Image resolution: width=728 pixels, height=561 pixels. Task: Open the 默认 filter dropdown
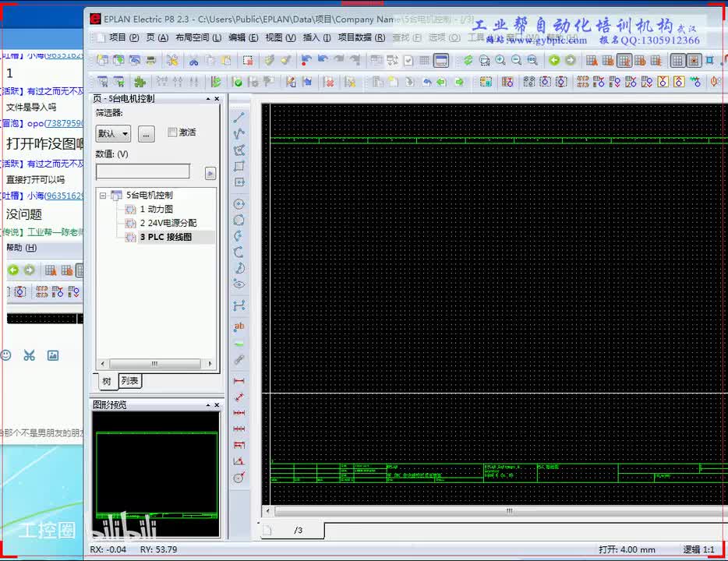click(x=113, y=133)
